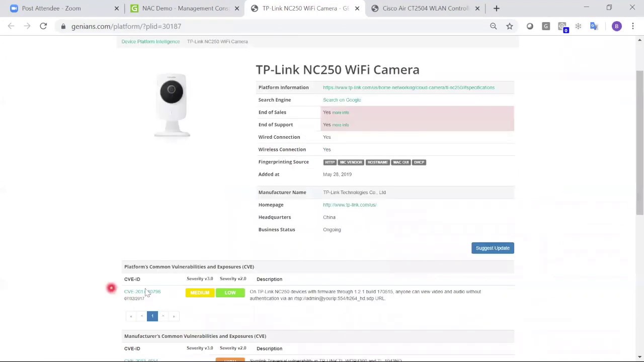Viewport: 644px width, 362px height.
Task: Jump to last page of CVE list
Action: click(x=174, y=316)
